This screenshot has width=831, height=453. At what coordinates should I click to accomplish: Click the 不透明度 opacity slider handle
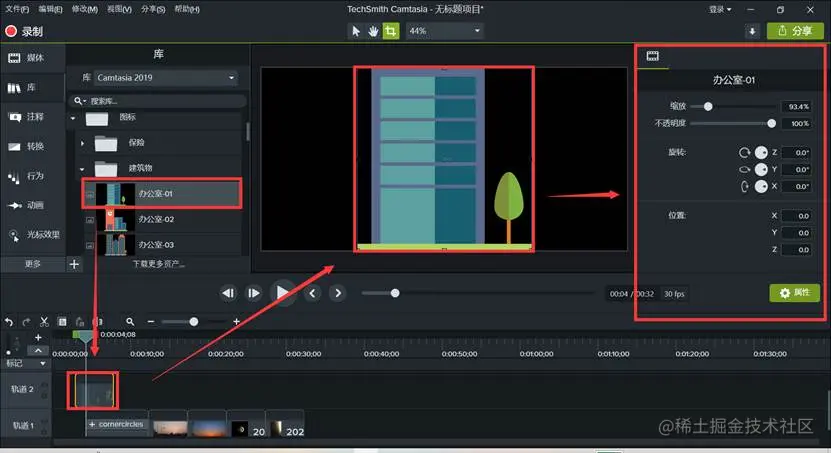[x=772, y=123]
